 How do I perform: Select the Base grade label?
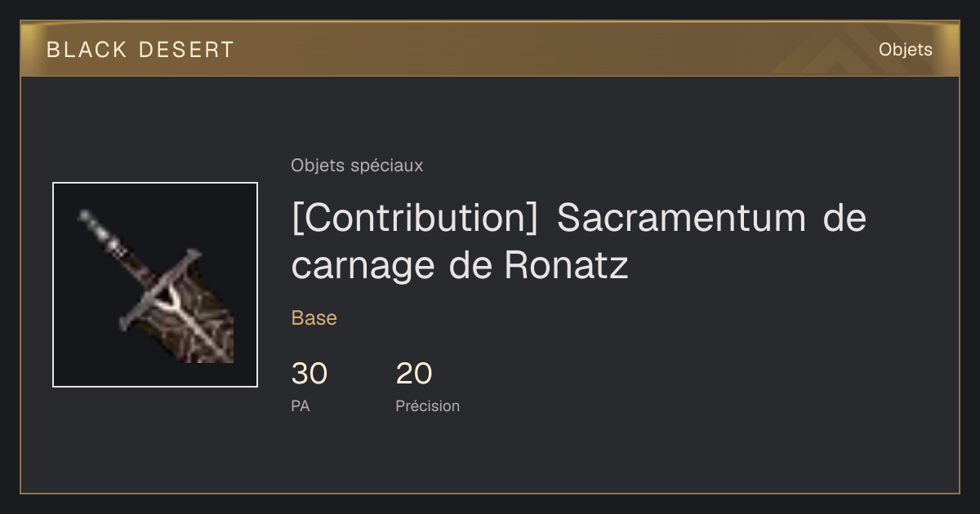[x=314, y=318]
